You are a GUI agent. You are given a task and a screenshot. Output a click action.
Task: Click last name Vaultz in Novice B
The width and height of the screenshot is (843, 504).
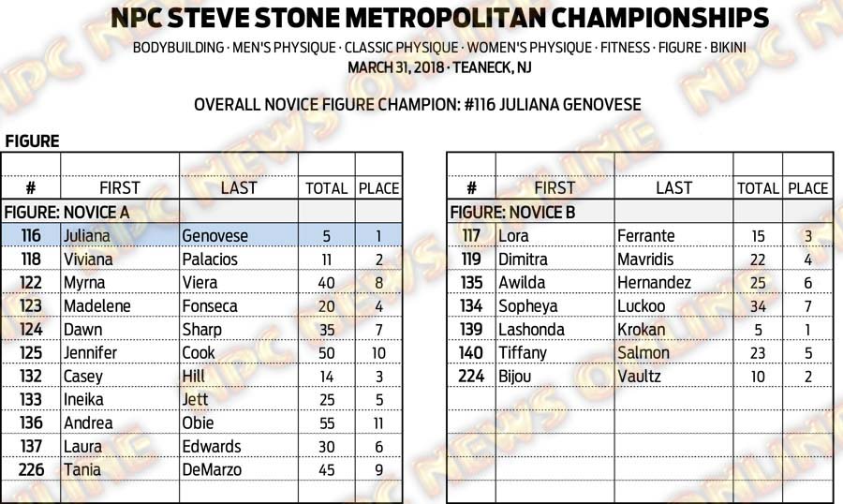pyautogui.click(x=640, y=377)
